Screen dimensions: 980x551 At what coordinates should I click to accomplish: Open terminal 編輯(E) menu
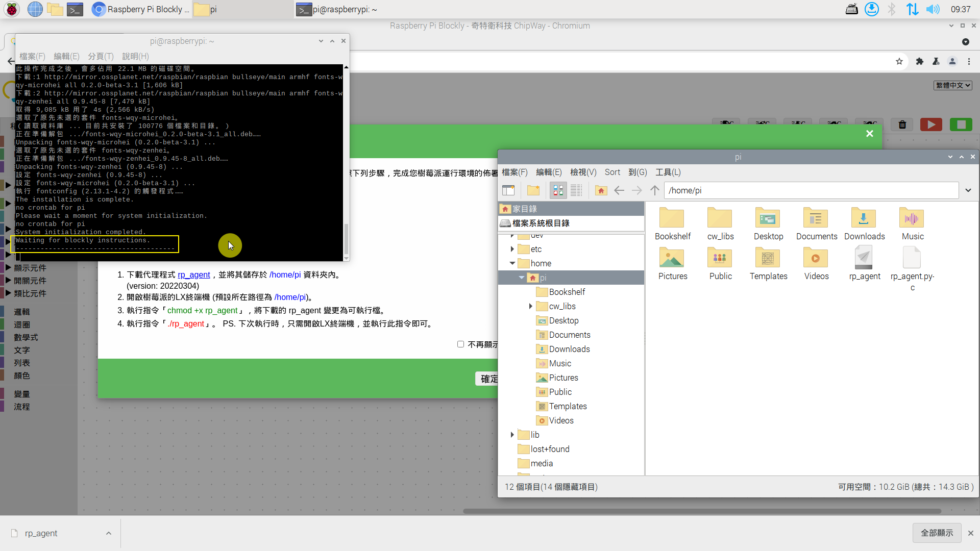coord(66,56)
